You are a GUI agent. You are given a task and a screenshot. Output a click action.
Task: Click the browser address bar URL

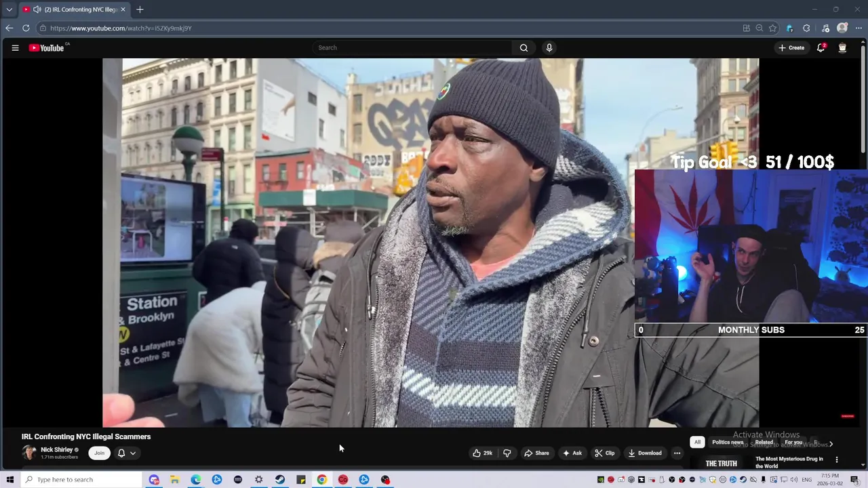(x=121, y=28)
